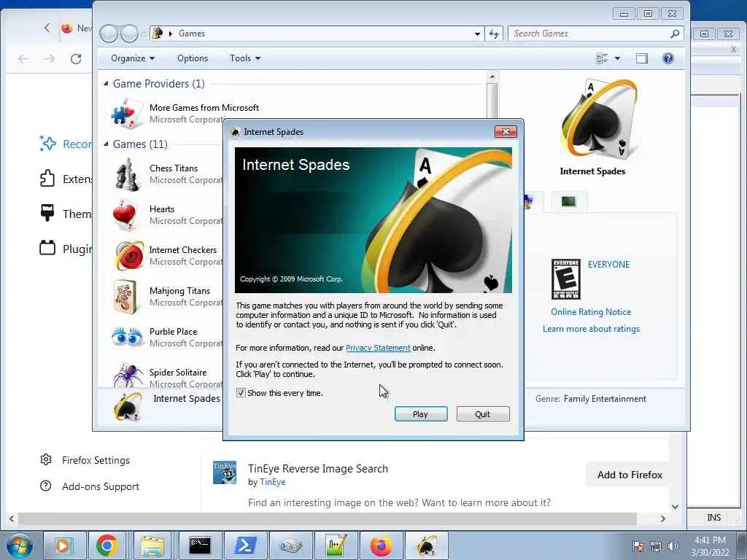Click the volume icon in system tray
This screenshot has width=747, height=560.
point(673,546)
